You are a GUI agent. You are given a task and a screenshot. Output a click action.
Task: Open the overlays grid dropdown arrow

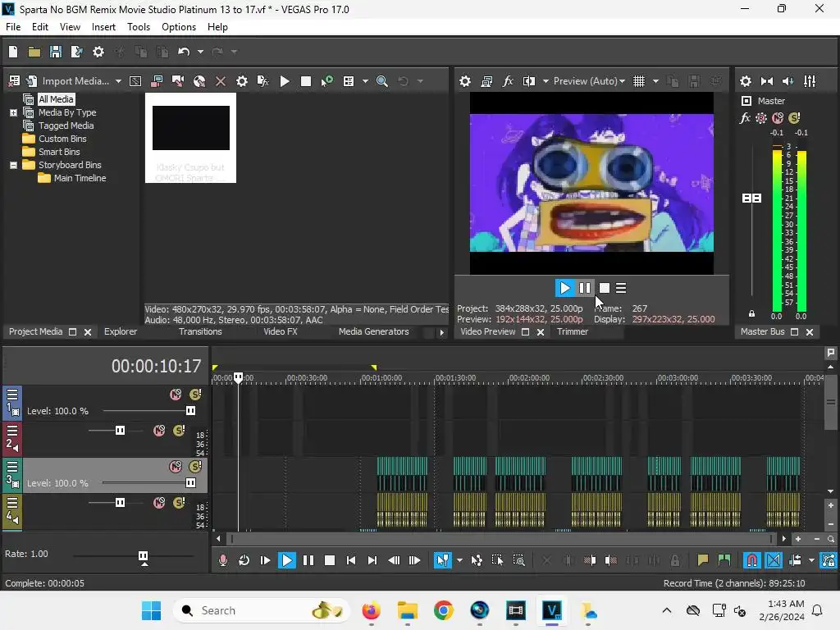pos(655,81)
